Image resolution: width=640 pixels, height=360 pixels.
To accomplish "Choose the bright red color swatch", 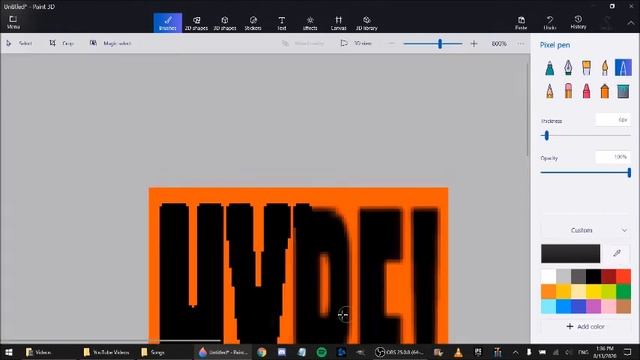I will point(623,277).
